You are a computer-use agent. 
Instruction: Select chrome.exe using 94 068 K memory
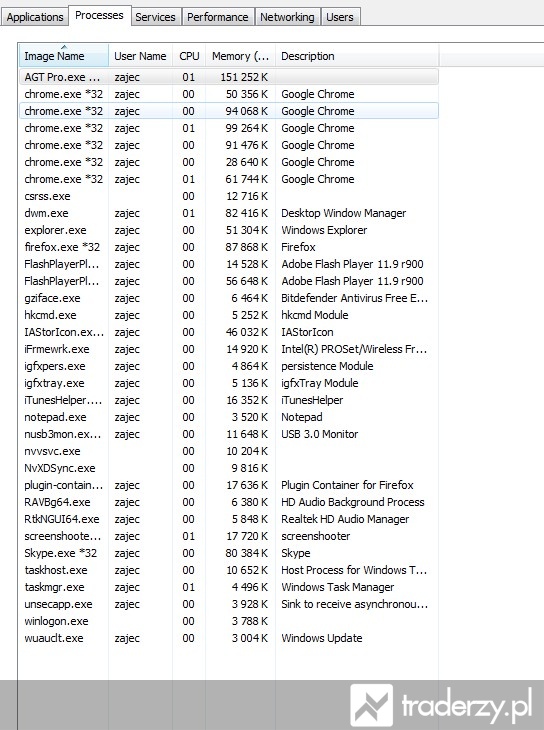point(229,111)
